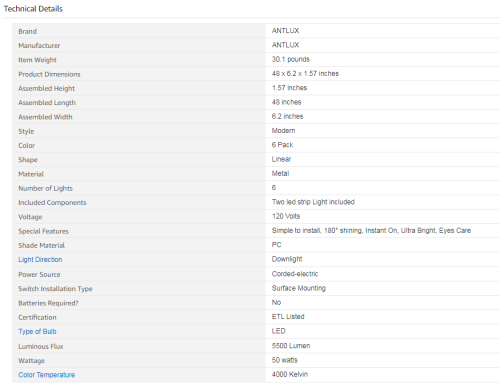Select the 'Technical Details' heading
This screenshot has width=500, height=383.
33,9
